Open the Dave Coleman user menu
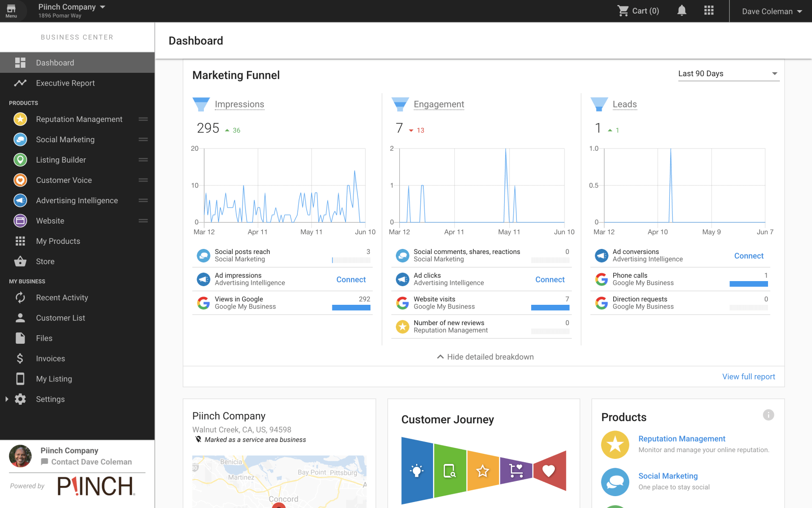 pyautogui.click(x=771, y=11)
